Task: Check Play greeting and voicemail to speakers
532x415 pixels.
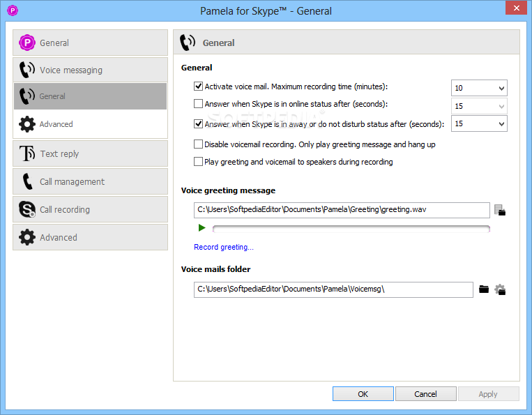Action: pyautogui.click(x=198, y=162)
